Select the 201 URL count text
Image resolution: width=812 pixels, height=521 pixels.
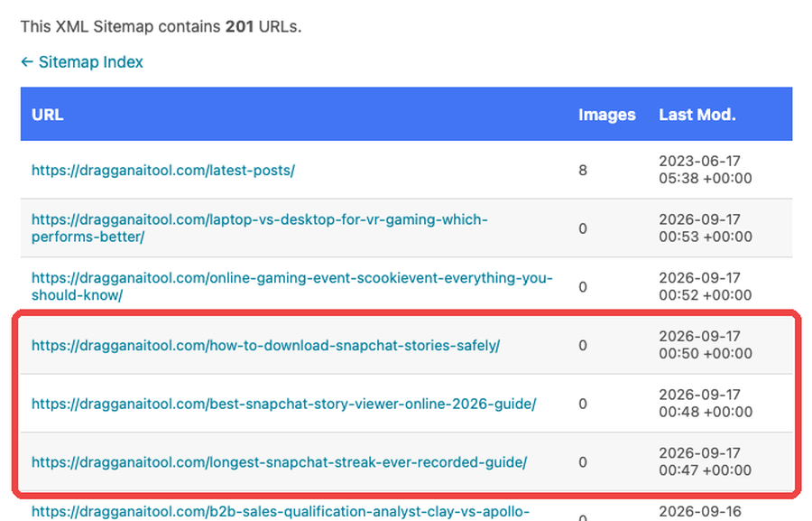pos(239,26)
